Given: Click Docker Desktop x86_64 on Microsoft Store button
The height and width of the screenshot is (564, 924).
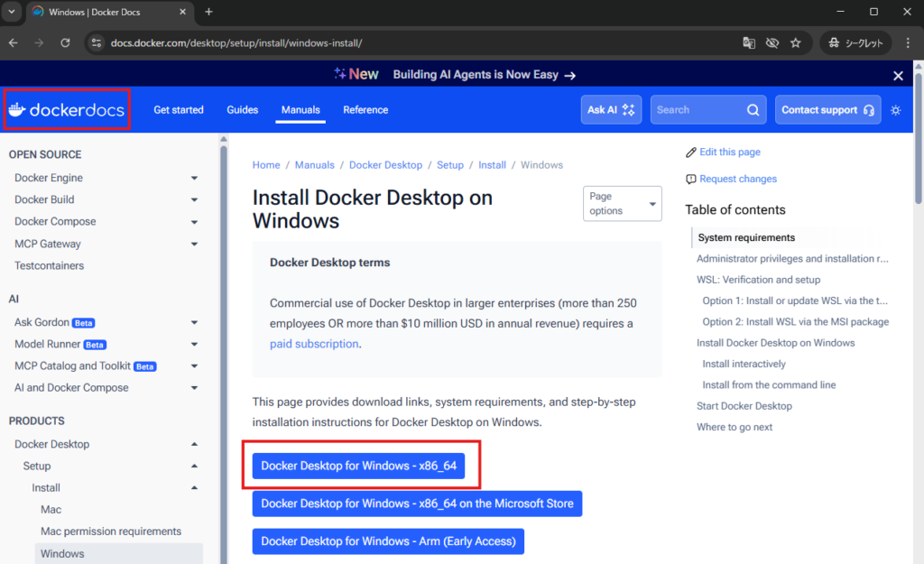Looking at the screenshot, I should click(417, 504).
